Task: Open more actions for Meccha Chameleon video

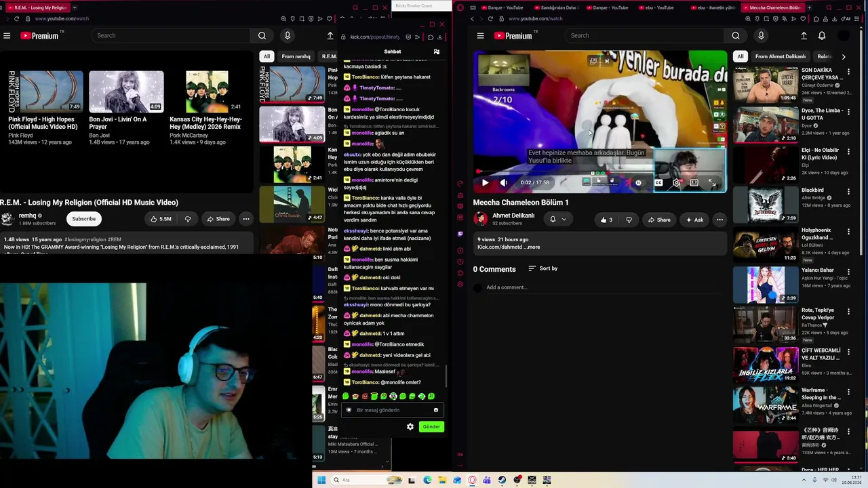Action: pyautogui.click(x=719, y=220)
